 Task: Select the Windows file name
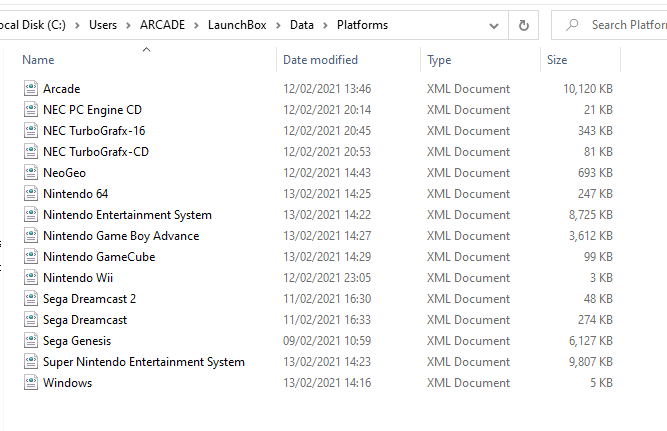tap(67, 382)
